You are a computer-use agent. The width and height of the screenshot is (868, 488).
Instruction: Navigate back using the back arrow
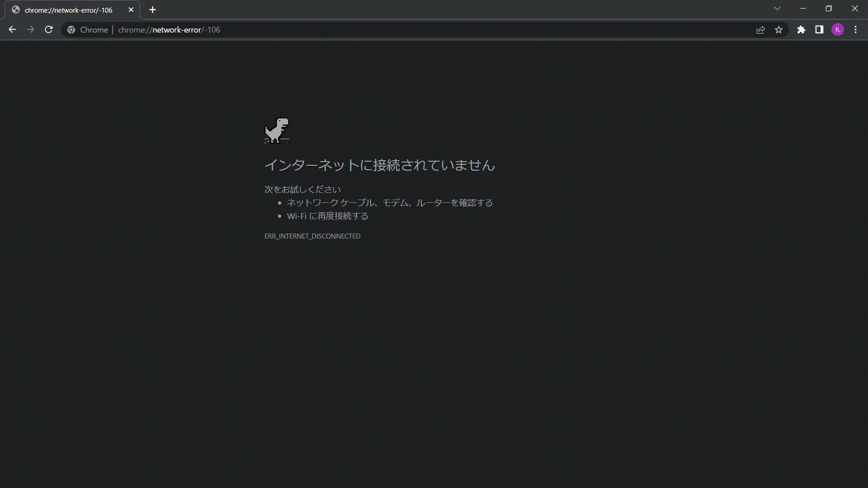pyautogui.click(x=12, y=29)
